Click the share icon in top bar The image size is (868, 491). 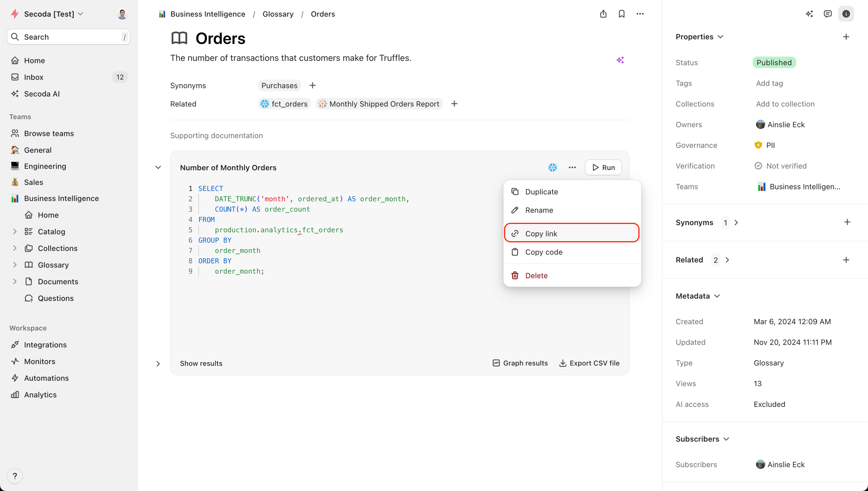[x=603, y=14]
